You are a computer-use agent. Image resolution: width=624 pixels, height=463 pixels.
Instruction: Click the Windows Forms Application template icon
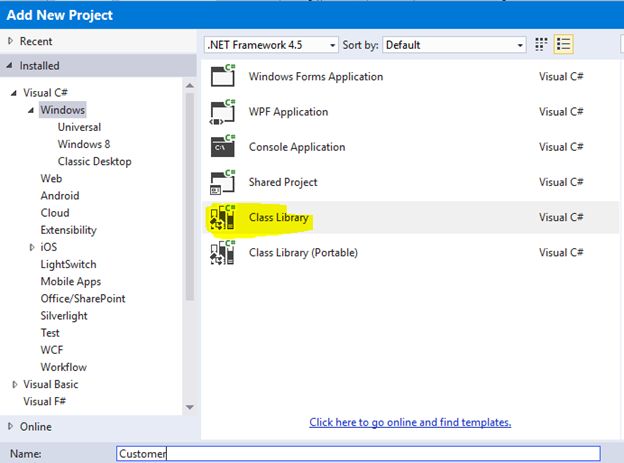pos(223,75)
